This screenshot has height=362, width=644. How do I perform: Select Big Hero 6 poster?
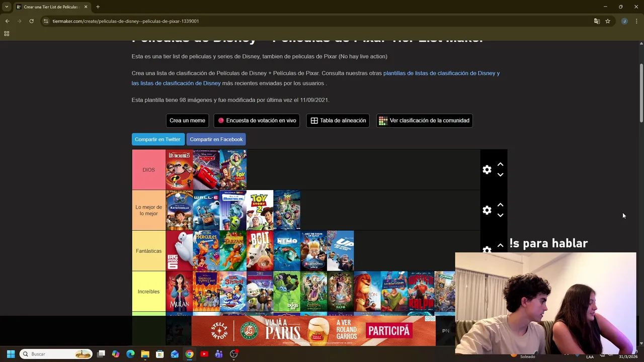(x=180, y=251)
